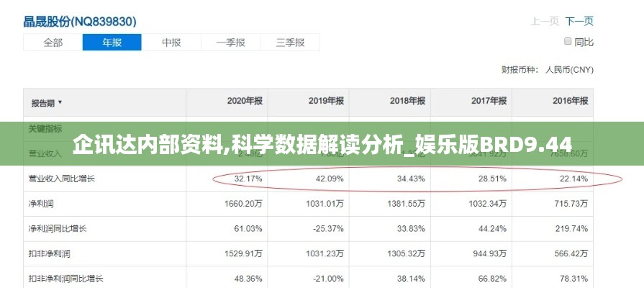Image resolution: width=644 pixels, height=288 pixels.
Task: Select the 年报 tab
Action: 112,42
